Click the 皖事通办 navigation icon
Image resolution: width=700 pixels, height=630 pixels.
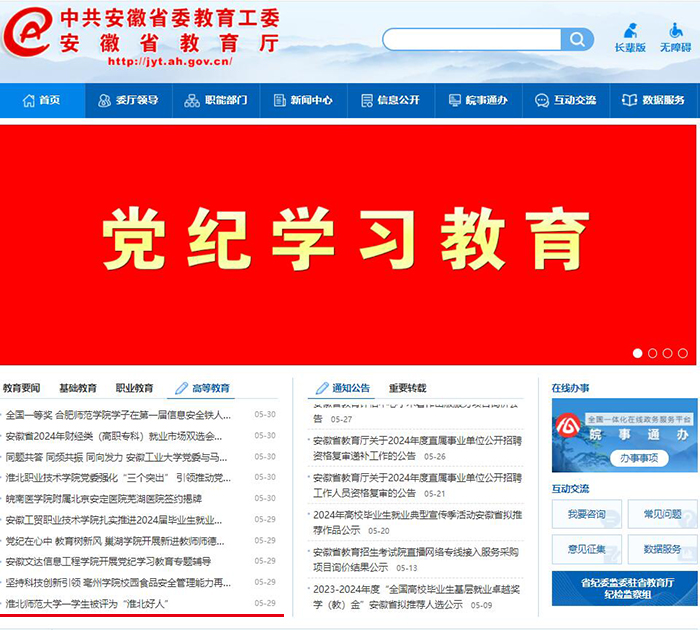click(x=456, y=100)
